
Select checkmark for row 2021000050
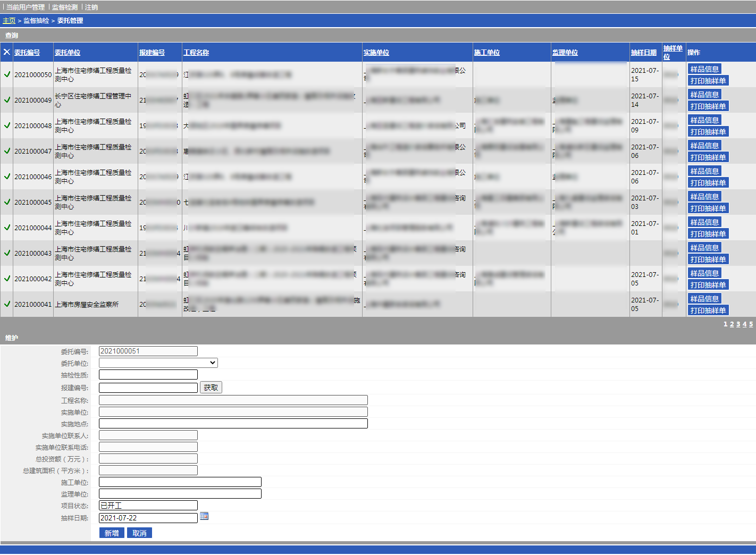click(7, 74)
